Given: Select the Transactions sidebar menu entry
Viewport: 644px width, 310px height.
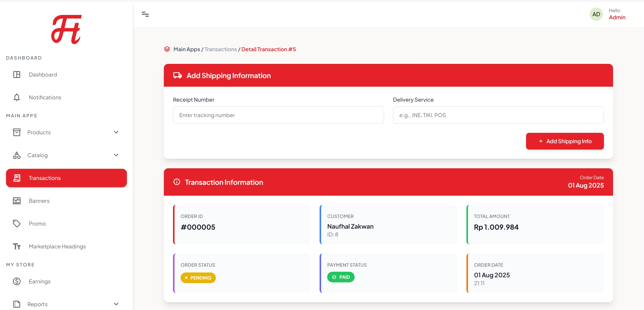Looking at the screenshot, I should (x=45, y=178).
